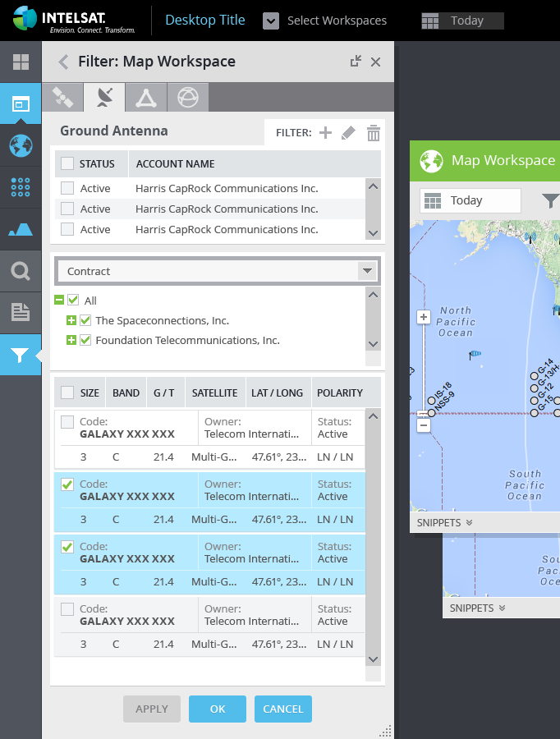Click the contract tree scroll up arrow

point(374,295)
